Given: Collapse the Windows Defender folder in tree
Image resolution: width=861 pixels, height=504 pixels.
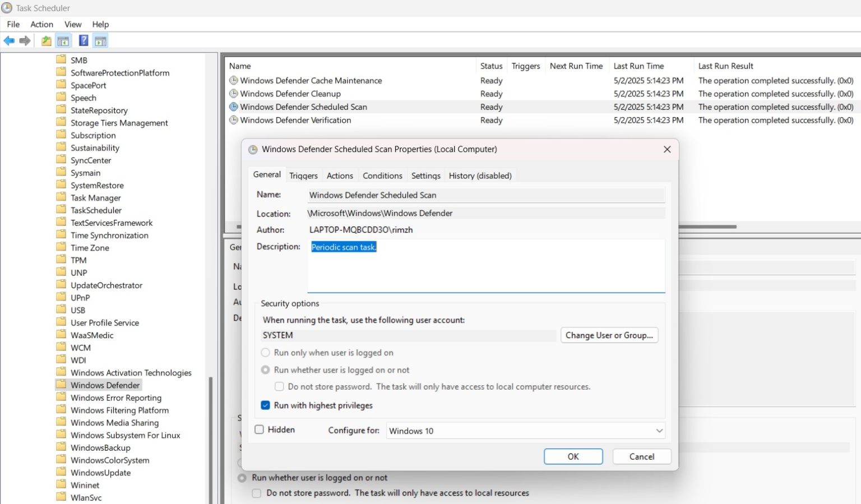Looking at the screenshot, I should coord(105,385).
